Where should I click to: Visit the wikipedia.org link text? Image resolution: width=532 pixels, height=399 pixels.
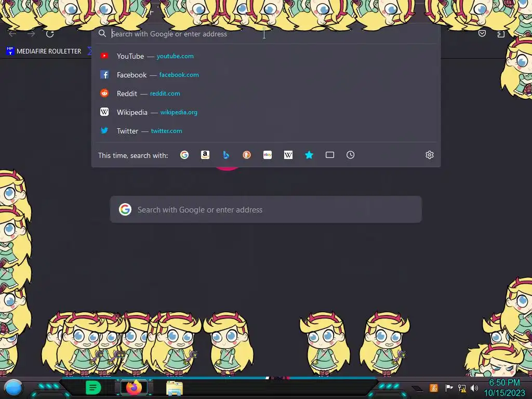tap(179, 112)
